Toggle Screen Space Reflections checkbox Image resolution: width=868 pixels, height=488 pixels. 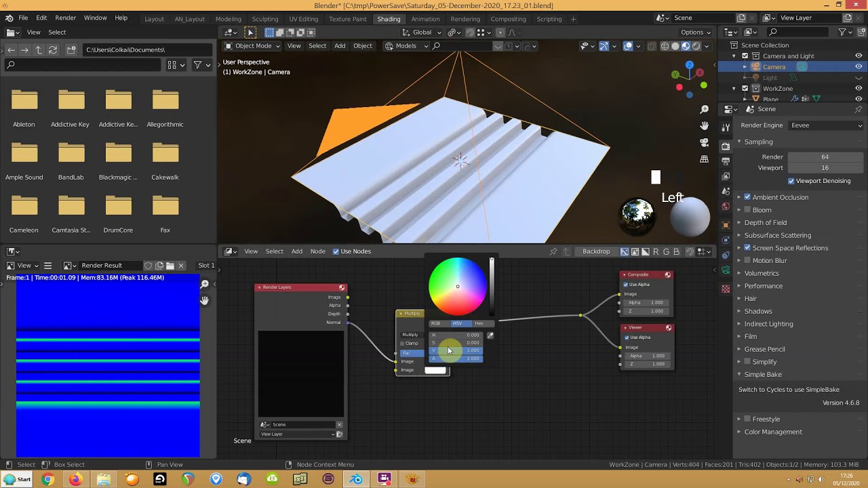click(747, 248)
